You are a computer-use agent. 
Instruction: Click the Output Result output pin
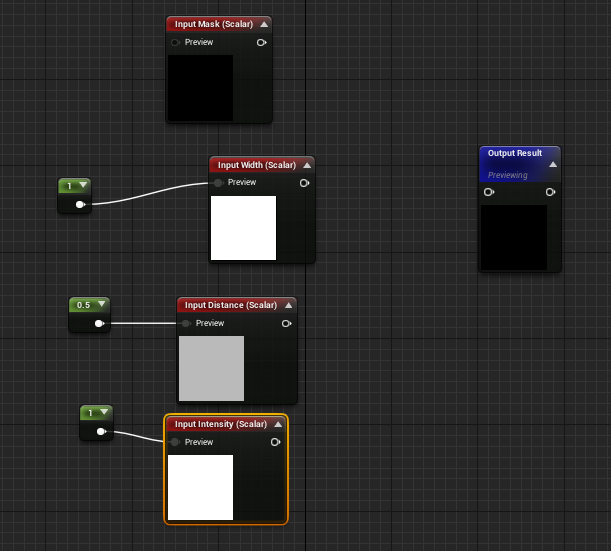pos(550,192)
